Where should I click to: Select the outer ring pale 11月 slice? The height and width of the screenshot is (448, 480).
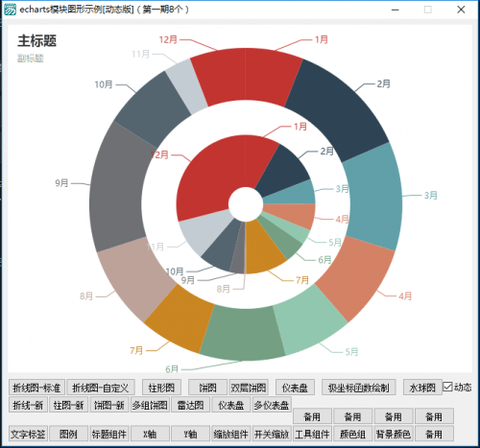187,86
